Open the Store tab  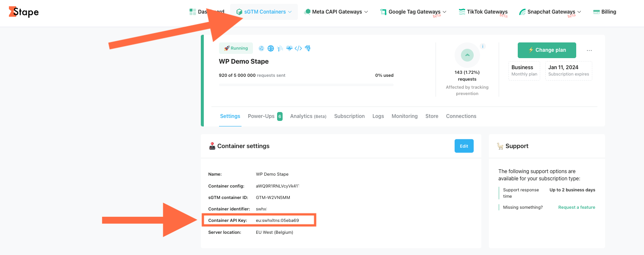pos(432,116)
